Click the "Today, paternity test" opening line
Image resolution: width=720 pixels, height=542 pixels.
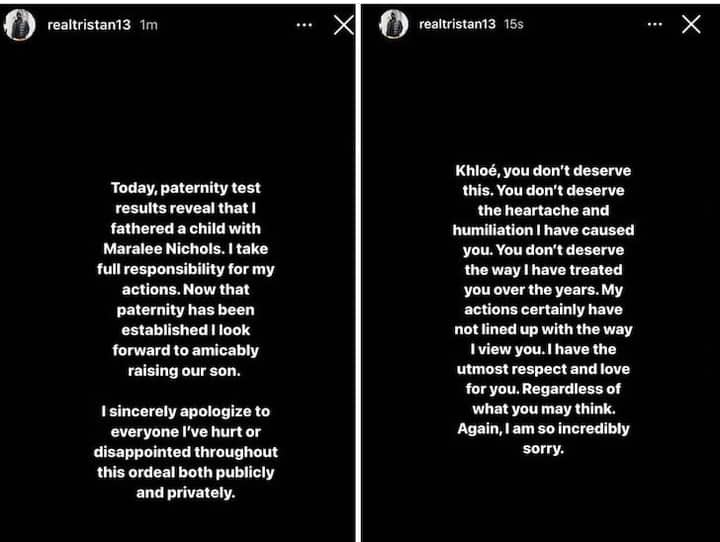click(186, 188)
